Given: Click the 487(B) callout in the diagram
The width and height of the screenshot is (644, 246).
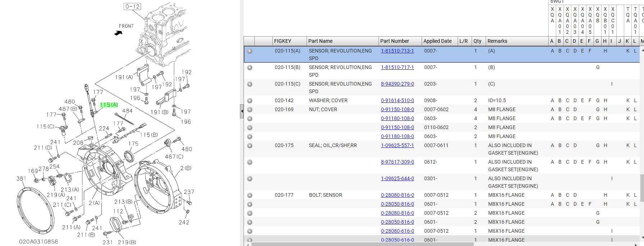Looking at the screenshot, I should 68,109.
